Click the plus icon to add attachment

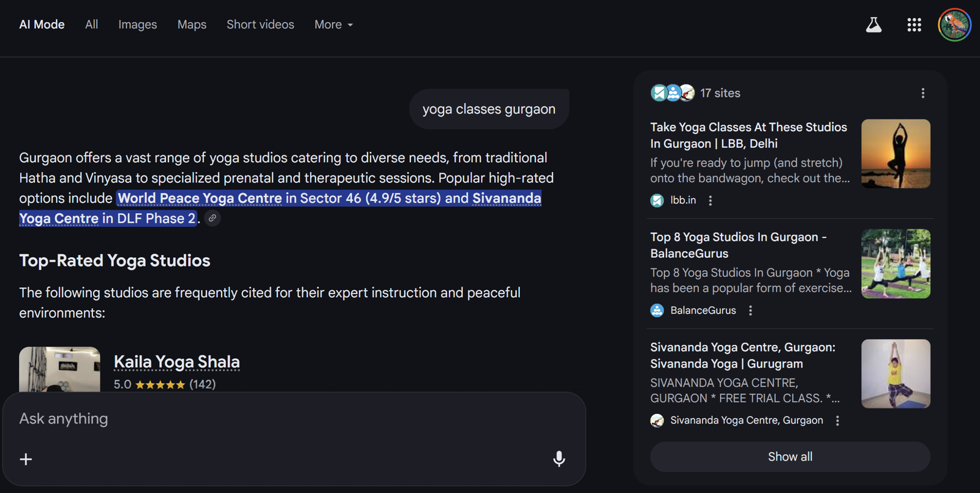point(26,459)
